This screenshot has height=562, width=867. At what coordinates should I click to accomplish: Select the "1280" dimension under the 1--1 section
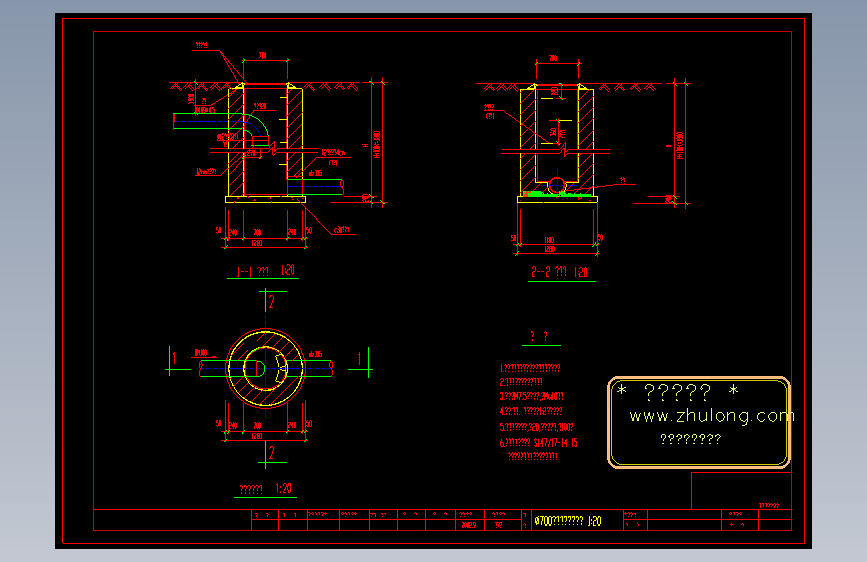click(257, 243)
